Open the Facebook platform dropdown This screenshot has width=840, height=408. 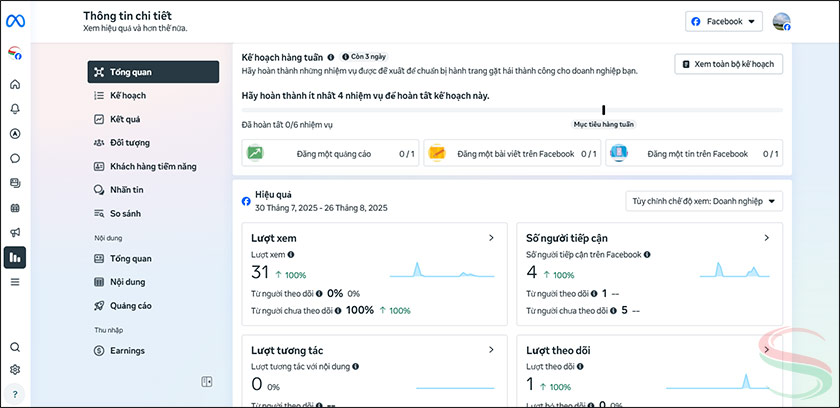point(724,21)
